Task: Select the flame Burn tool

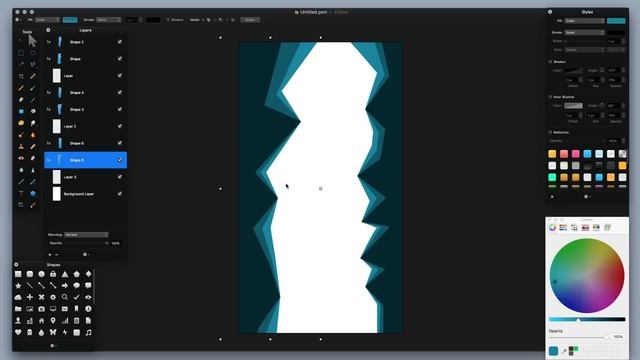Action: tap(33, 135)
